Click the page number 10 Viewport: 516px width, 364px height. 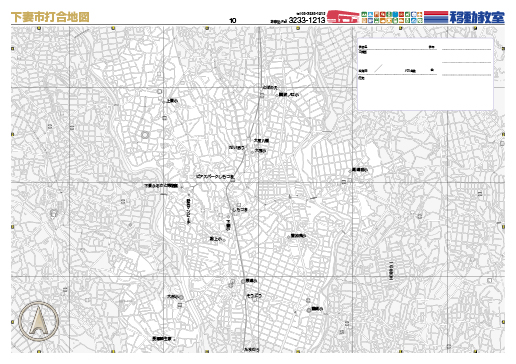233,20
